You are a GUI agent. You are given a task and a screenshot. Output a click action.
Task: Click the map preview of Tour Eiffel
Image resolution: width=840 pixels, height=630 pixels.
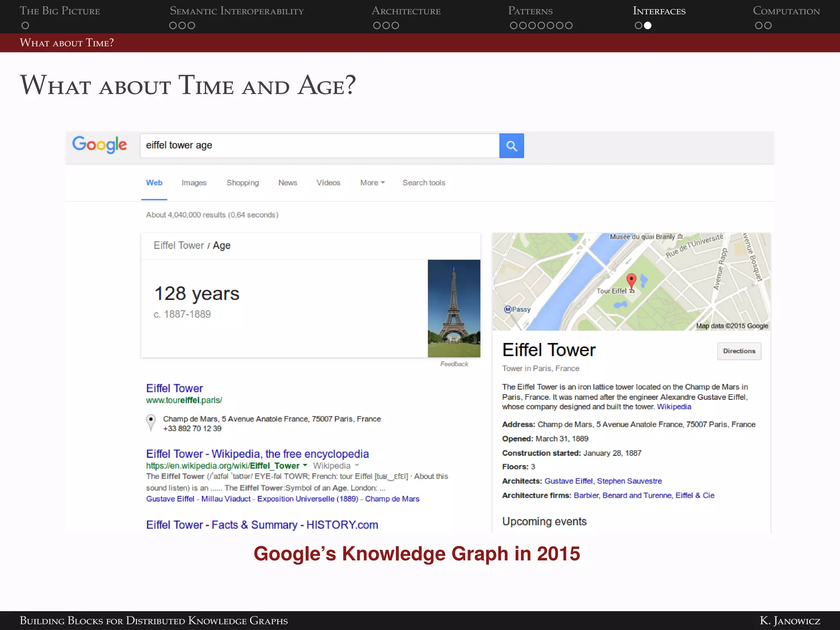[631, 282]
